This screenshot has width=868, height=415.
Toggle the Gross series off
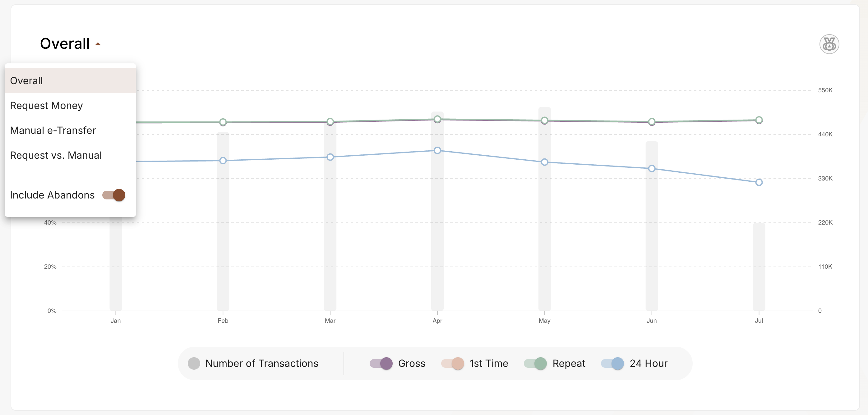pyautogui.click(x=381, y=363)
